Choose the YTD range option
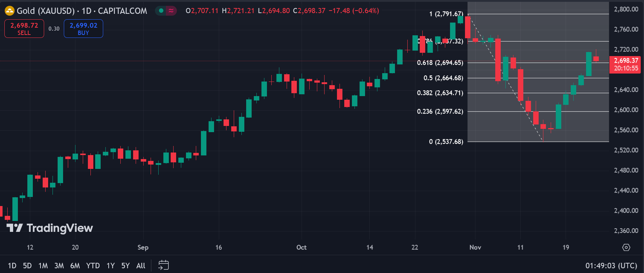 point(93,266)
